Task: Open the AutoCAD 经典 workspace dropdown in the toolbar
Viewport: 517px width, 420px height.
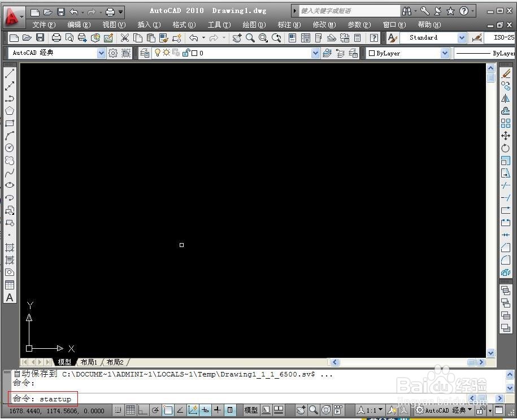Action: (101, 53)
